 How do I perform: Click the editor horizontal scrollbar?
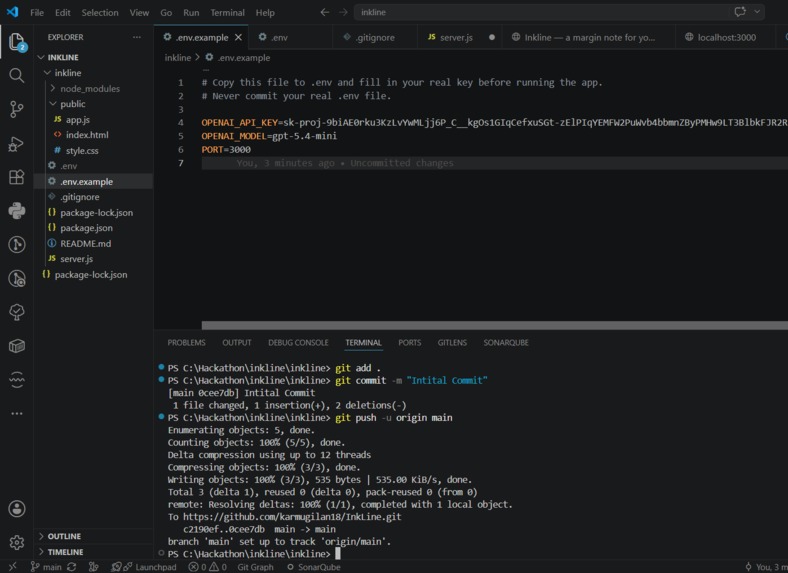point(495,326)
